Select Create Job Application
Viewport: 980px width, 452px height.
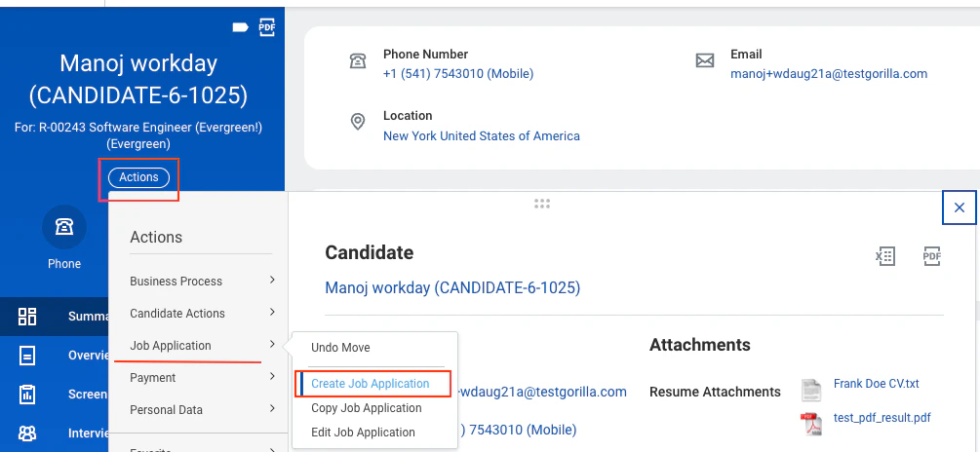point(371,384)
